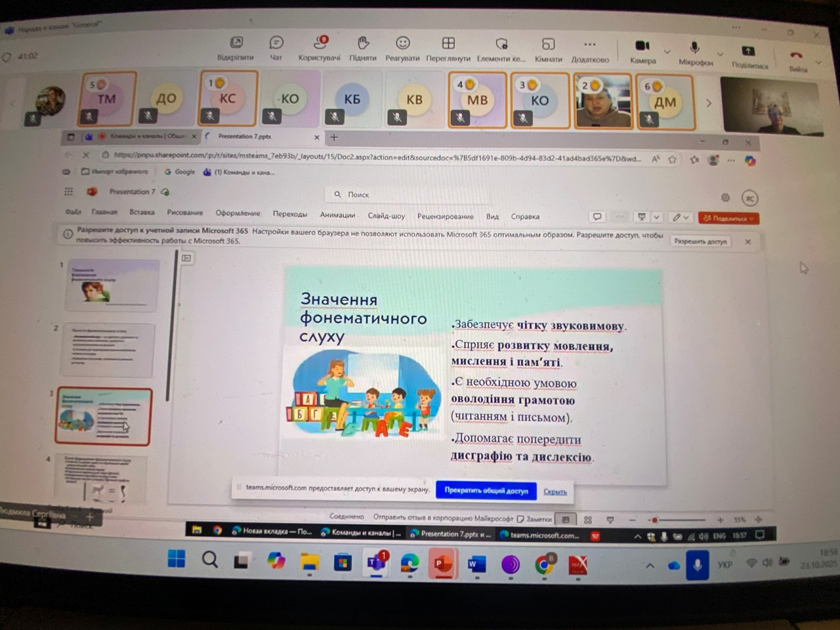Open the red Поделиться share dropdown

click(728, 219)
